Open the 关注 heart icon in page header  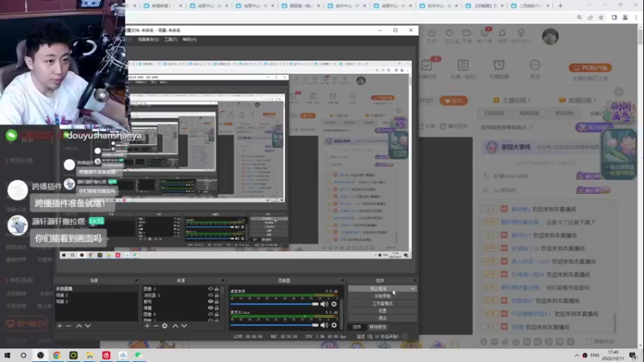point(449,33)
